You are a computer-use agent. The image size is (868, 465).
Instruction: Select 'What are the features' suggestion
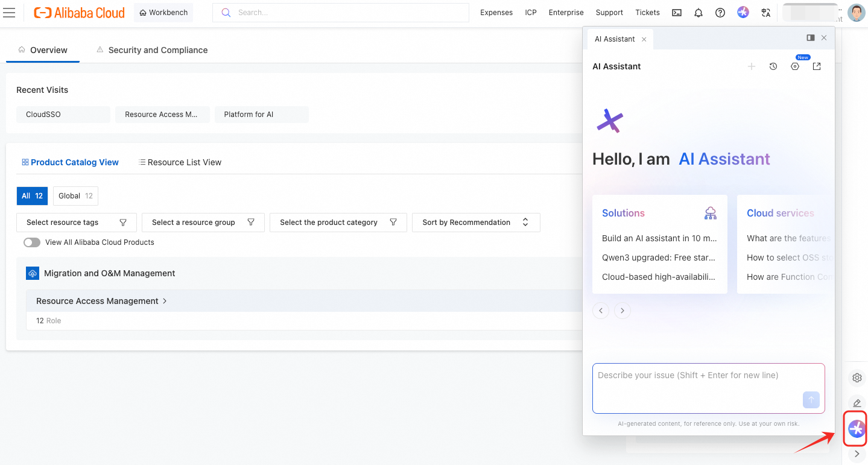tap(789, 238)
